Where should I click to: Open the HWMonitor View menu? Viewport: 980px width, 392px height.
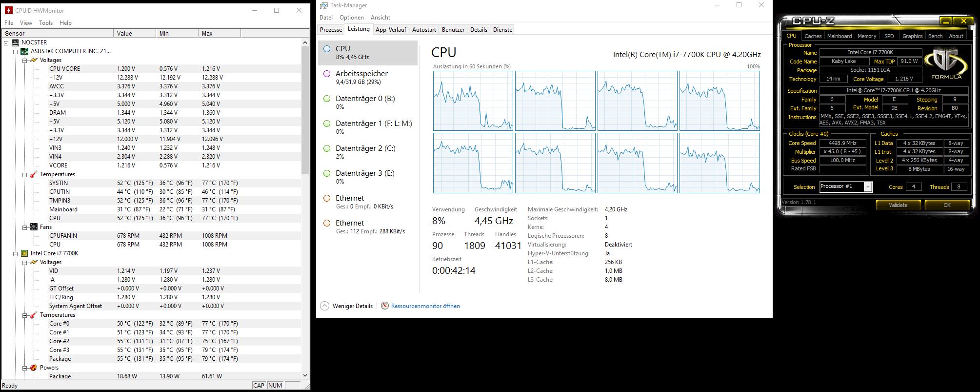26,23
